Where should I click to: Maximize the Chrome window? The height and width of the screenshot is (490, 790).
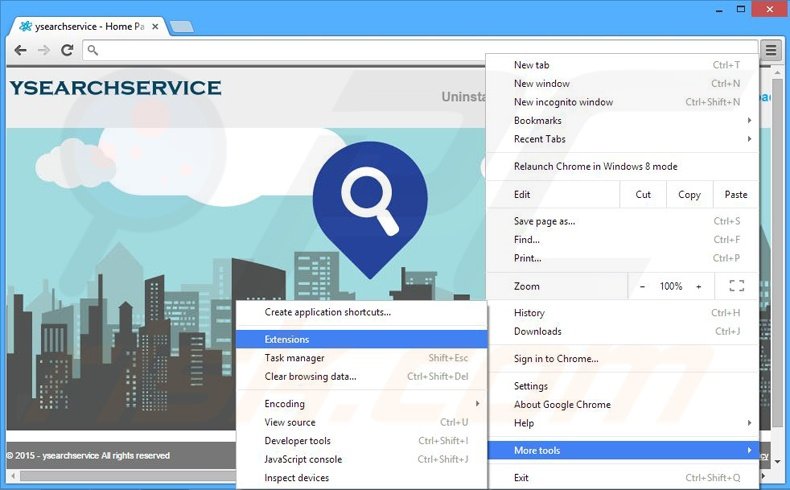741,9
